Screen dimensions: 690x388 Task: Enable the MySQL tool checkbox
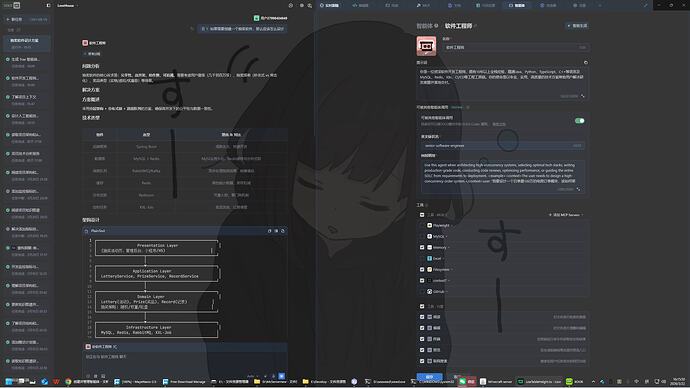click(x=422, y=236)
